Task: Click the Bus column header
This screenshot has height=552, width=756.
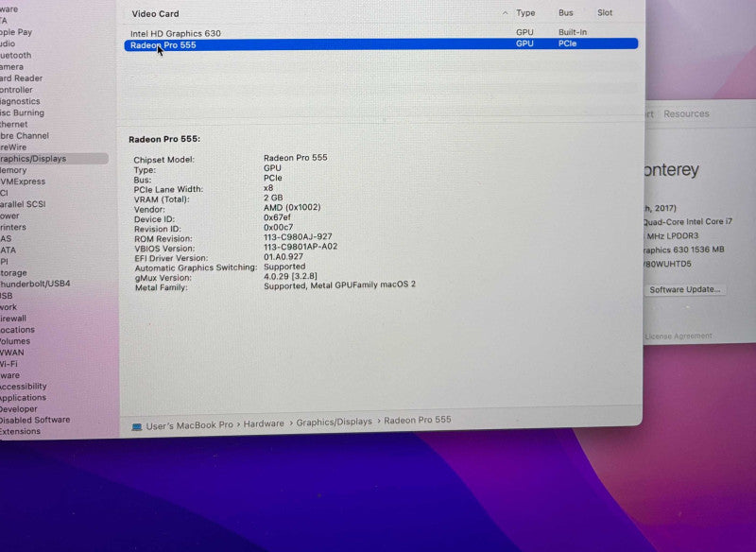Action: (565, 13)
